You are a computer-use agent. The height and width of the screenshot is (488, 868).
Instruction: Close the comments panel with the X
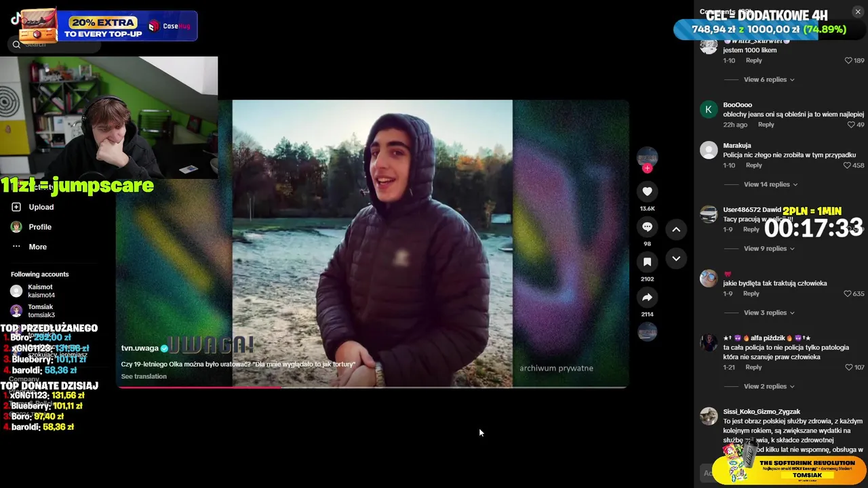pos(858,12)
